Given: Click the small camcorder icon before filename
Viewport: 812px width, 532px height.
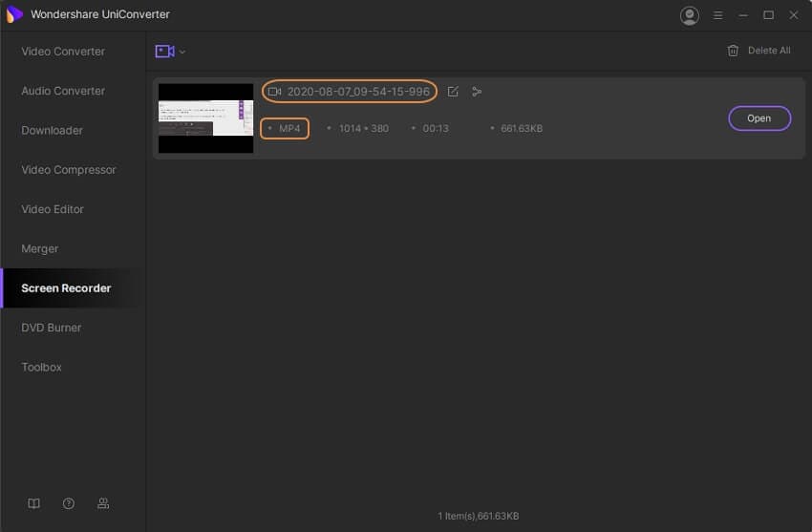Looking at the screenshot, I should point(274,92).
